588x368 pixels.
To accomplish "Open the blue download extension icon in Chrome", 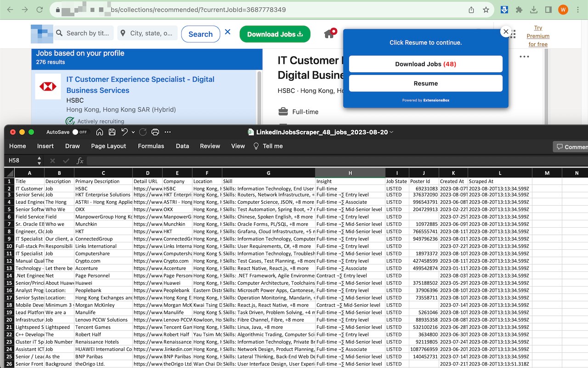I will [504, 10].
